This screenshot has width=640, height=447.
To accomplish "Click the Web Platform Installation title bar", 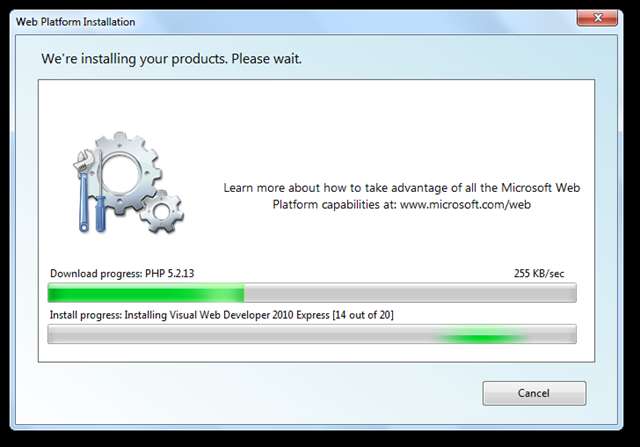I will pos(294,21).
